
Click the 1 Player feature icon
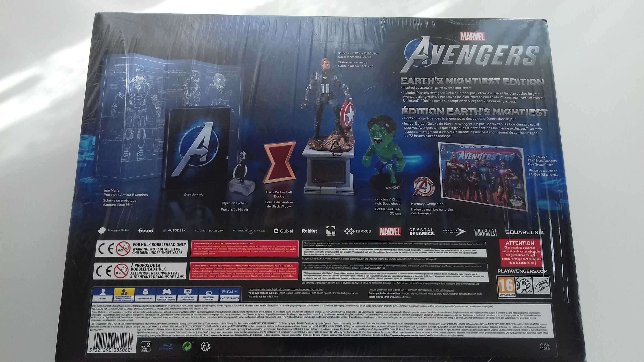point(103,295)
